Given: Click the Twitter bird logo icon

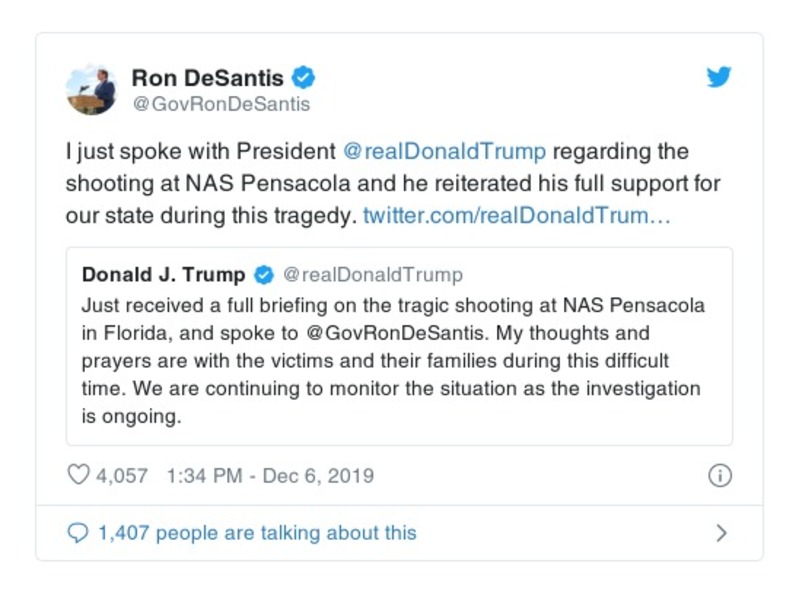Looking at the screenshot, I should pos(719,79).
